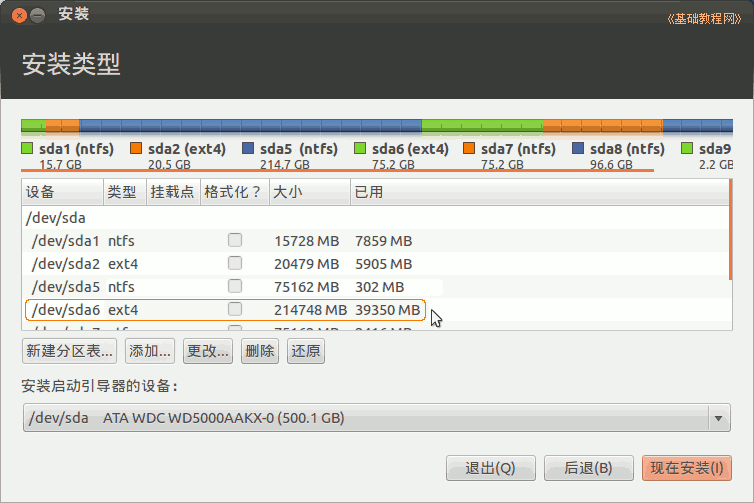The height and width of the screenshot is (503, 754).
Task: Click the green sda1 (ntfs) legend swatch
Action: (27, 148)
